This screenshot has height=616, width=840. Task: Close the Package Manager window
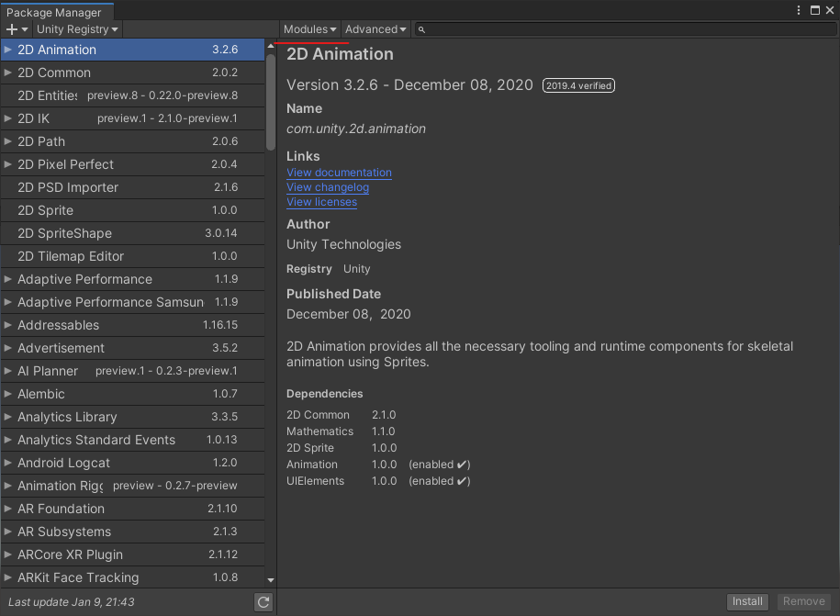tap(830, 10)
